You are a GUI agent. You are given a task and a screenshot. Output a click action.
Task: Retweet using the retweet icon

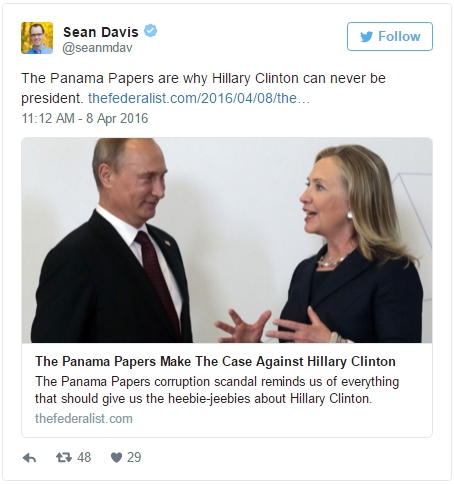click(64, 457)
